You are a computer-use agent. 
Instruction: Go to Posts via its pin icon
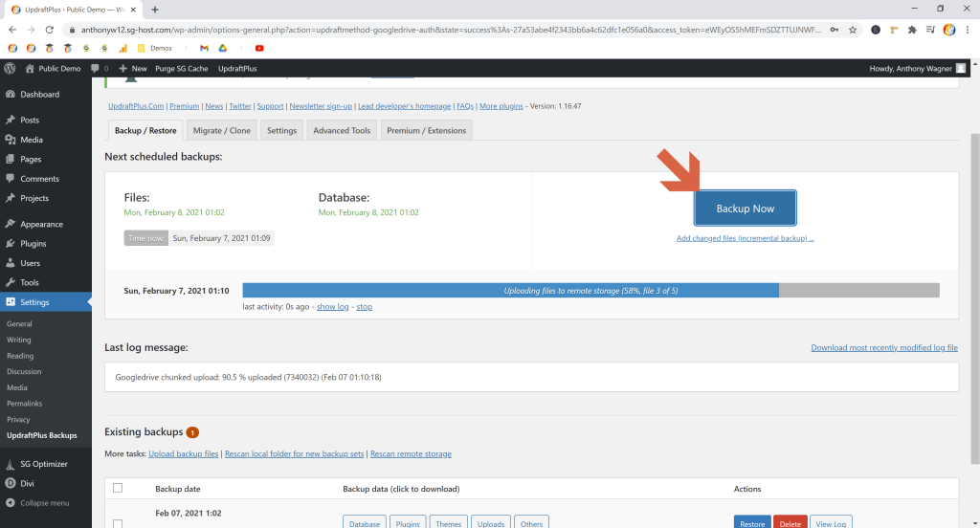(10, 120)
